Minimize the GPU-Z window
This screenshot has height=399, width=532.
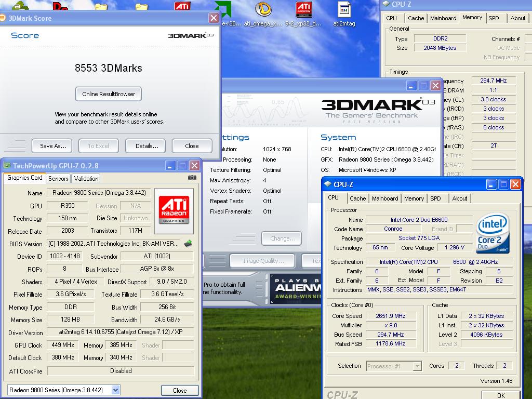tap(170, 166)
